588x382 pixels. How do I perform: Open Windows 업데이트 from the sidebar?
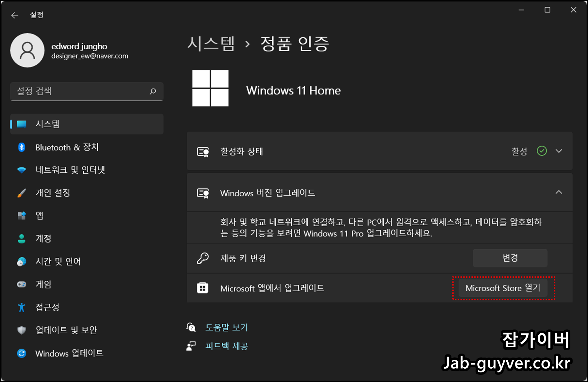(x=22, y=353)
